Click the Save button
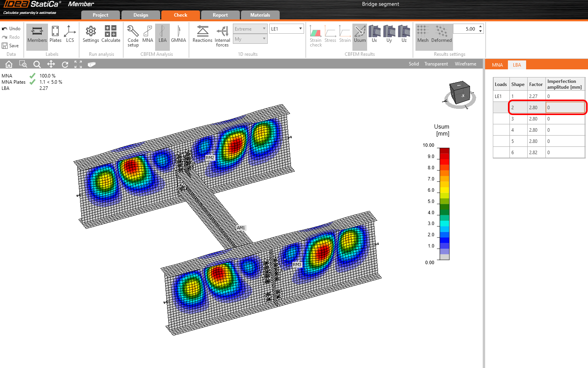 coord(10,46)
